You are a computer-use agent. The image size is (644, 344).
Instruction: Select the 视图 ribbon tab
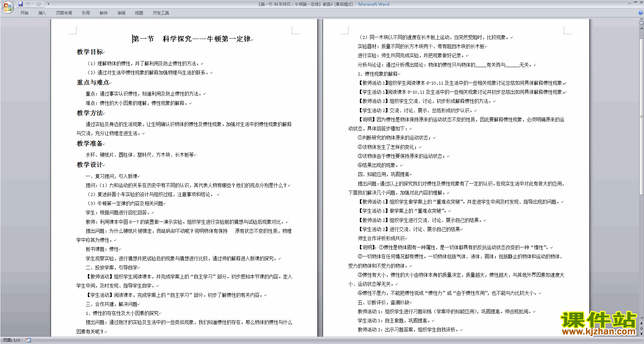click(139, 13)
